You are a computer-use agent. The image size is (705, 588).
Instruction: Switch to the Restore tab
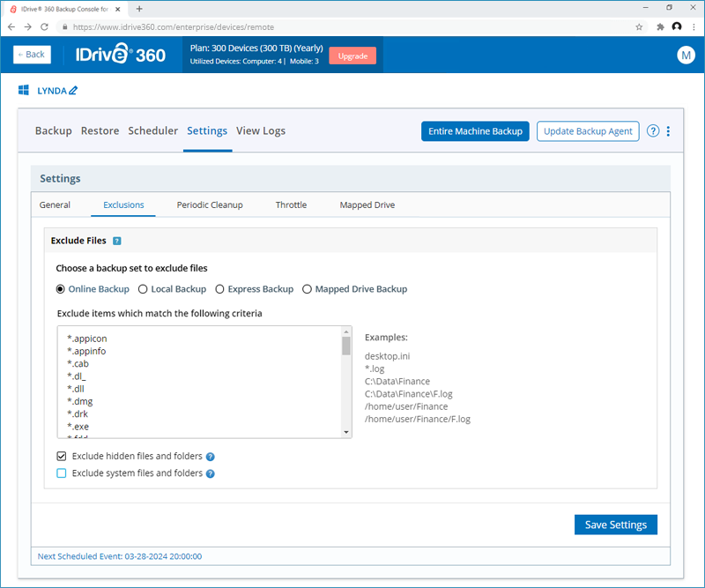click(x=100, y=131)
